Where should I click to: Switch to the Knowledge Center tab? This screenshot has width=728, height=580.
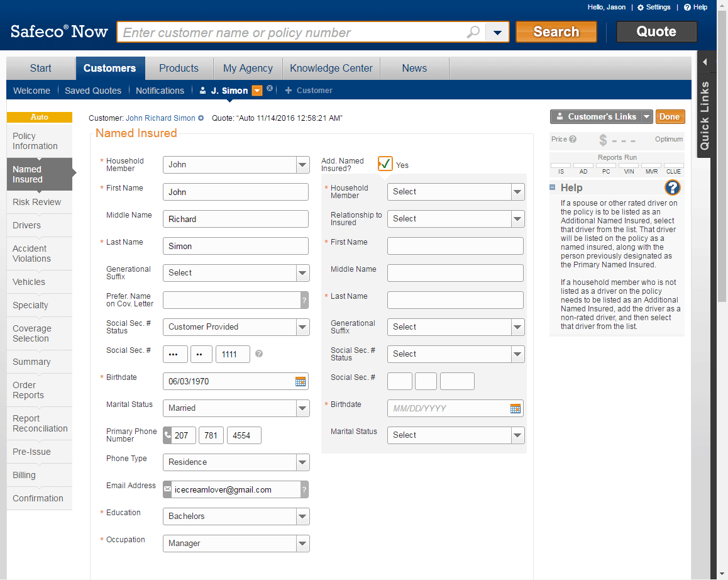[x=331, y=68]
